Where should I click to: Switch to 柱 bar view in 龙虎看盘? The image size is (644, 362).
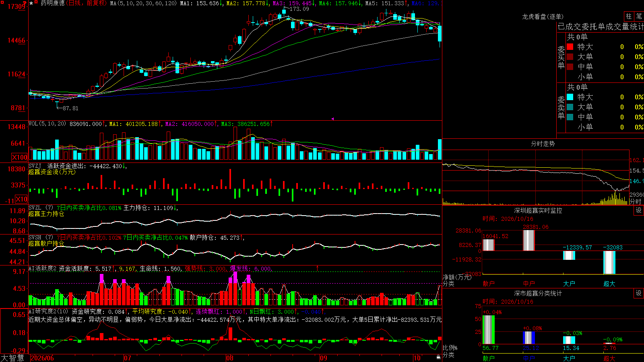point(629,16)
